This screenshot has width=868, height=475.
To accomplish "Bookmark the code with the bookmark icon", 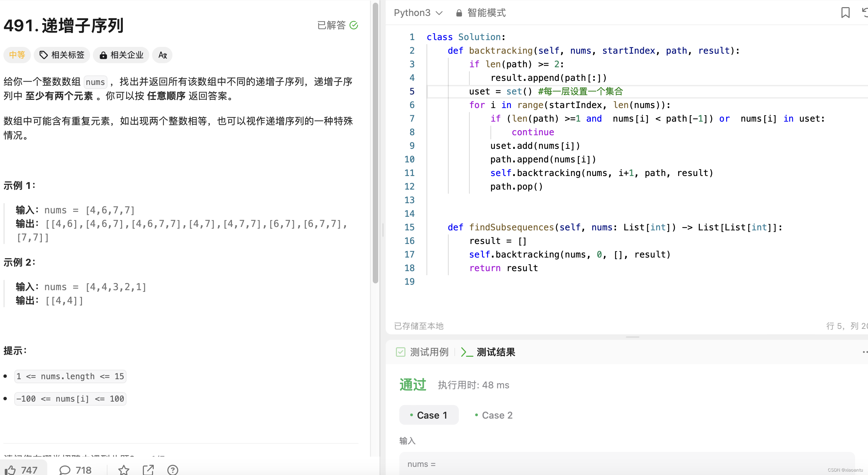I will point(846,13).
